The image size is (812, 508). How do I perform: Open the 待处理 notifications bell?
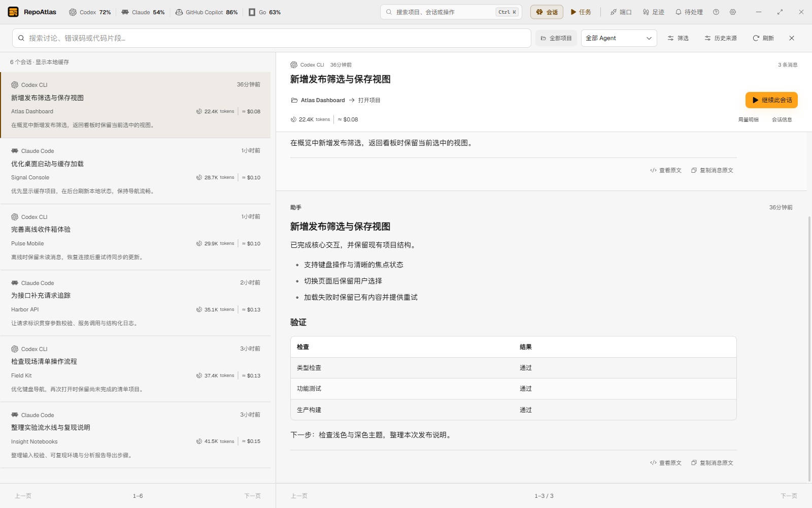pyautogui.click(x=689, y=12)
